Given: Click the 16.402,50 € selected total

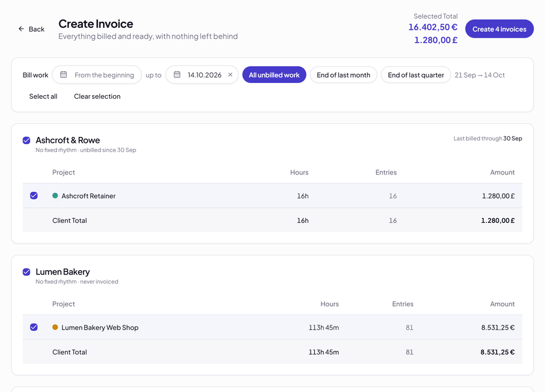Looking at the screenshot, I should point(433,27).
